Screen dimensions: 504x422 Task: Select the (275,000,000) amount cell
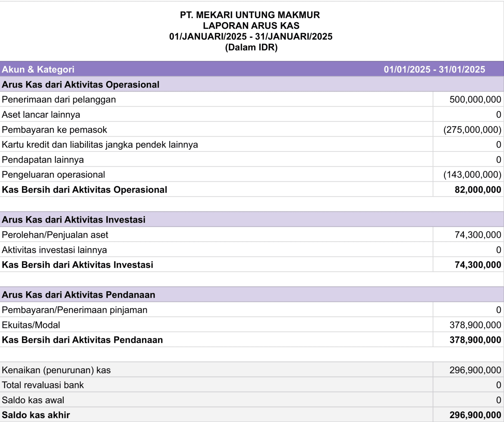tap(472, 130)
